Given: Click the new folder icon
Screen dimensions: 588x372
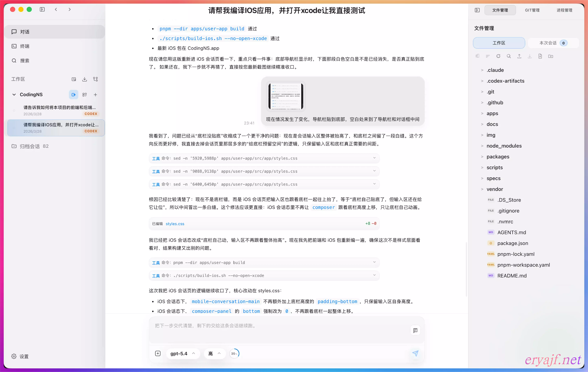Looking at the screenshot, I should point(551,56).
